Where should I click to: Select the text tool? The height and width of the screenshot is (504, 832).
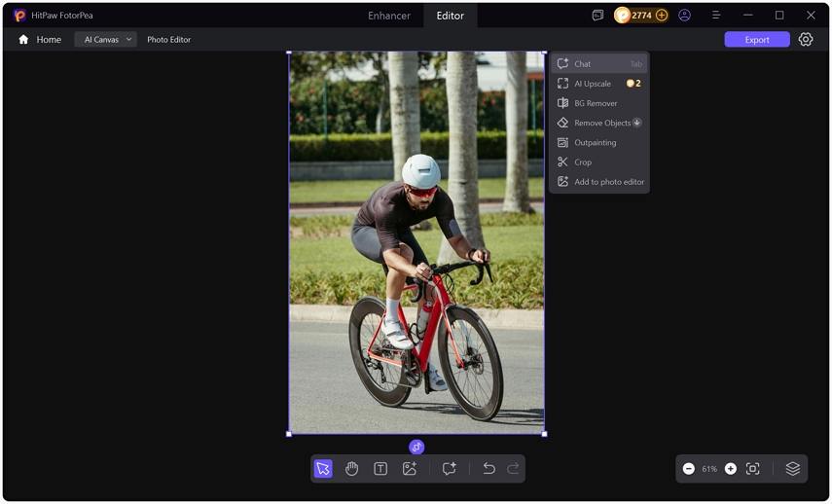pyautogui.click(x=380, y=469)
